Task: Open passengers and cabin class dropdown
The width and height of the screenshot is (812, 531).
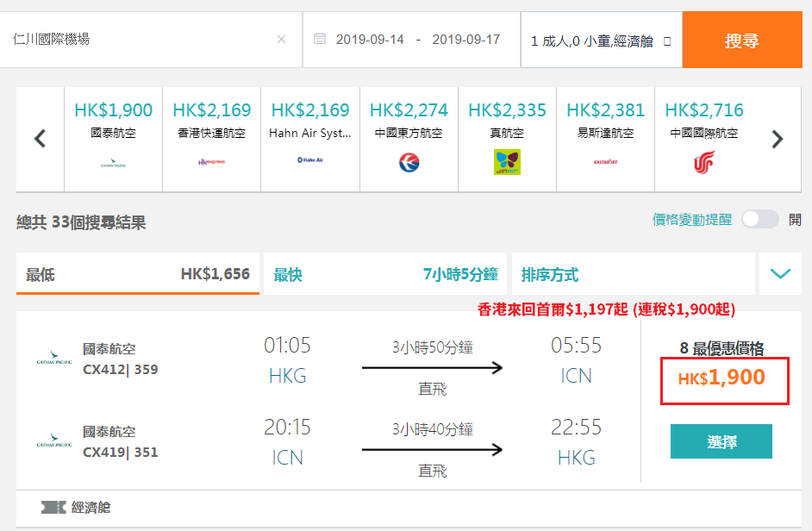Action: pyautogui.click(x=601, y=41)
